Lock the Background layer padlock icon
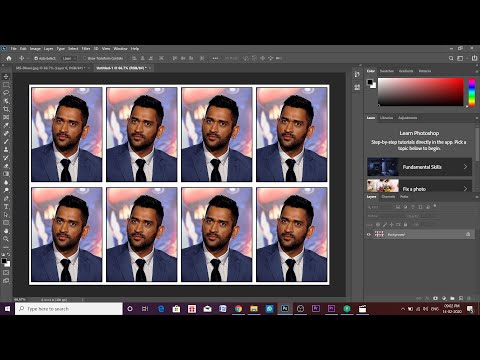Image resolution: width=480 pixels, height=360 pixels. (x=468, y=234)
